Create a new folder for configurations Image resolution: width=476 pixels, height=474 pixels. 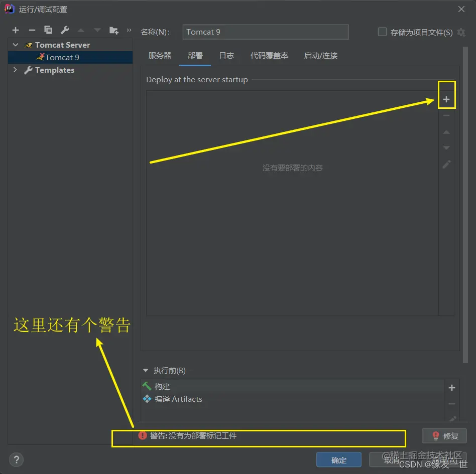[x=114, y=30]
